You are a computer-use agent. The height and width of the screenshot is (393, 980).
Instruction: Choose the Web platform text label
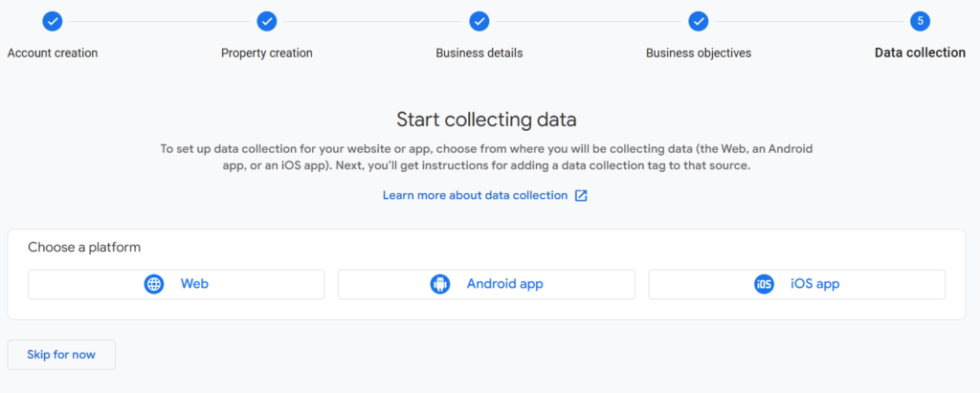194,284
